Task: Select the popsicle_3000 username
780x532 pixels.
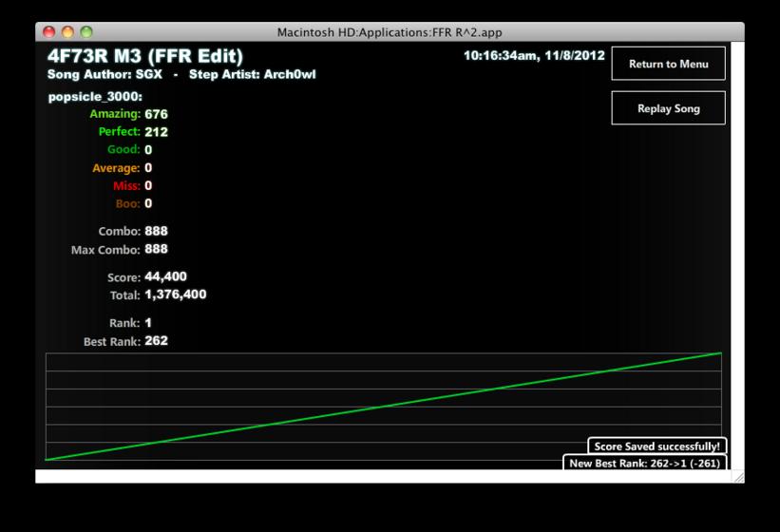Action: [x=95, y=97]
